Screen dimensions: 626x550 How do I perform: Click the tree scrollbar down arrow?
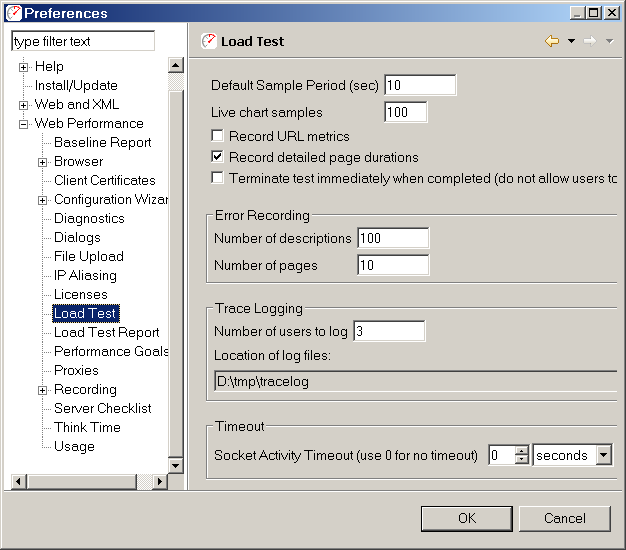coord(176,465)
